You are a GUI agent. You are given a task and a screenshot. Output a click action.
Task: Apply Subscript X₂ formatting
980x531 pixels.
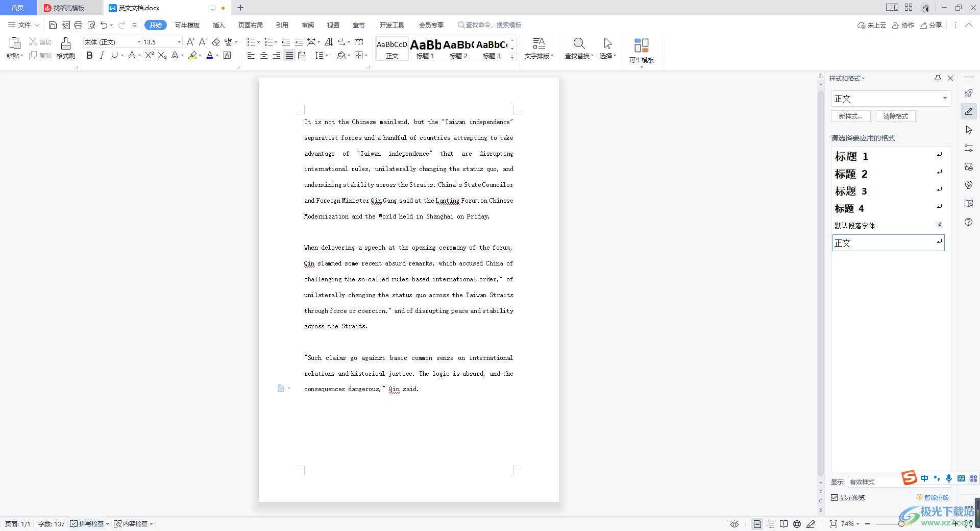(x=162, y=55)
